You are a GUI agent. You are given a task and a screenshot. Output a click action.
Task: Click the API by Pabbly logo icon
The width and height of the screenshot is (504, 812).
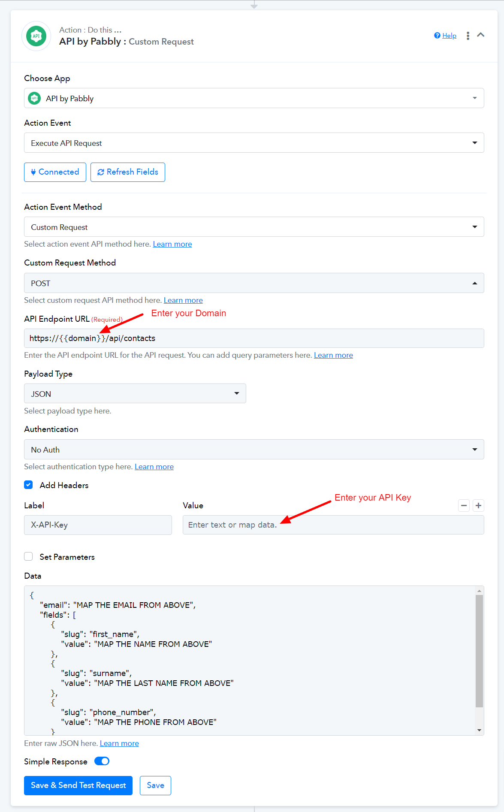pos(36,36)
